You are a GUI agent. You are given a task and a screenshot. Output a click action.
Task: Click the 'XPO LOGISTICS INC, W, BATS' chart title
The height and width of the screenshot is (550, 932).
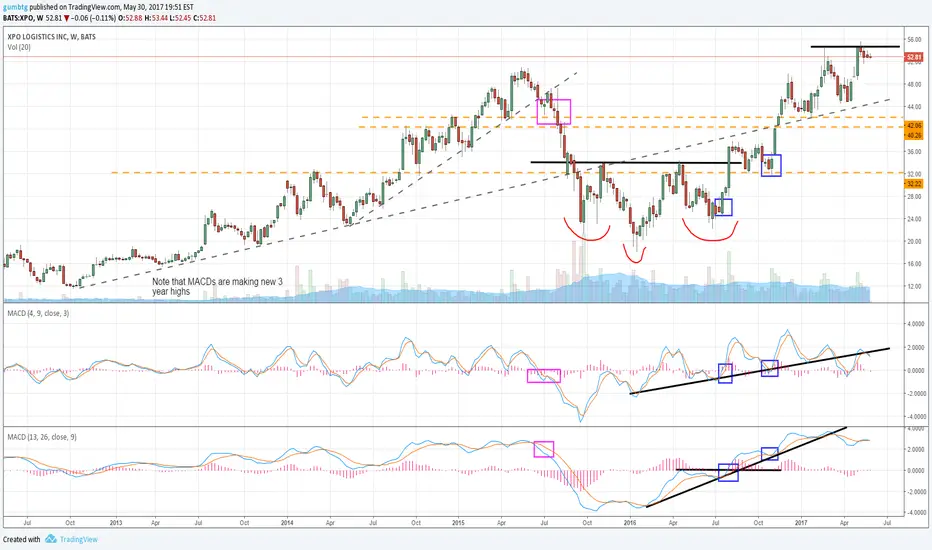coord(51,37)
